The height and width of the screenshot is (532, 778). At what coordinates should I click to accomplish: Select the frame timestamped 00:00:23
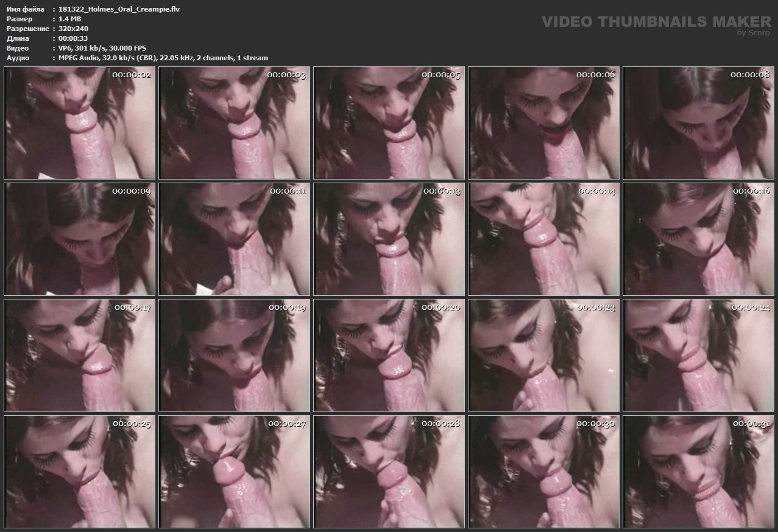coord(543,355)
